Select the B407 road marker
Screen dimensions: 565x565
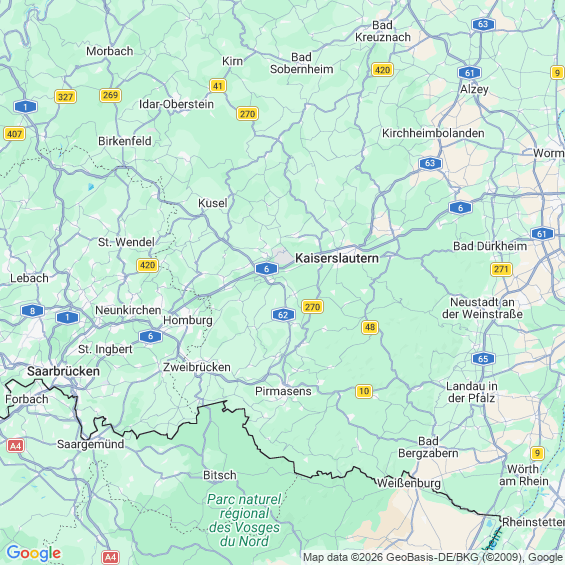(14, 134)
